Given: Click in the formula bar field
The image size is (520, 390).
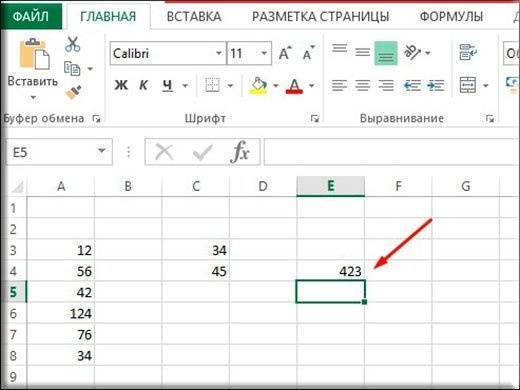Looking at the screenshot, I should tap(392, 152).
